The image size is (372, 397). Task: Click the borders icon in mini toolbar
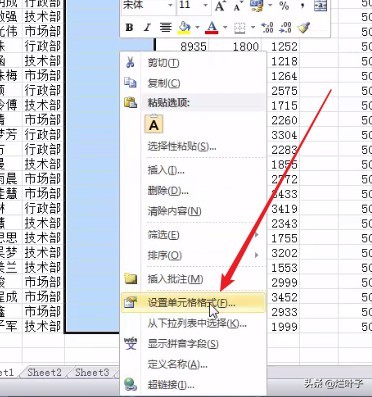[240, 28]
